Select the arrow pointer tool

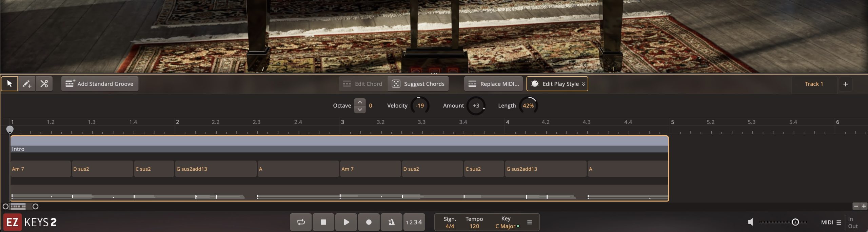(9, 84)
